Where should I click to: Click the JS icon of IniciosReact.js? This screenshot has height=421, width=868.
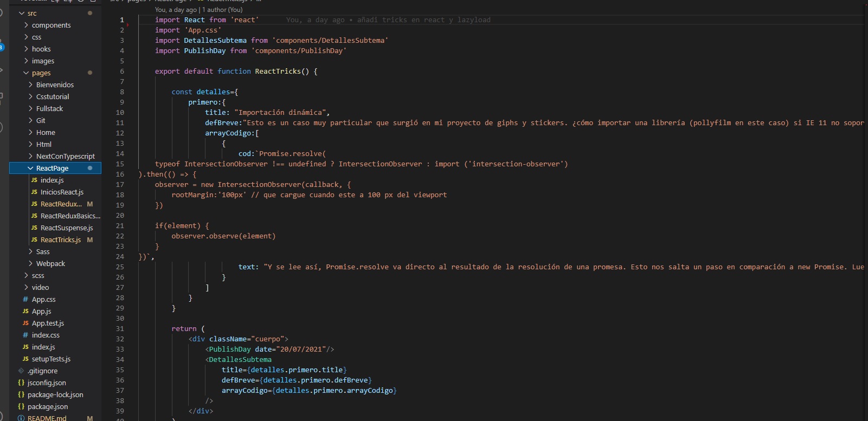click(x=34, y=192)
